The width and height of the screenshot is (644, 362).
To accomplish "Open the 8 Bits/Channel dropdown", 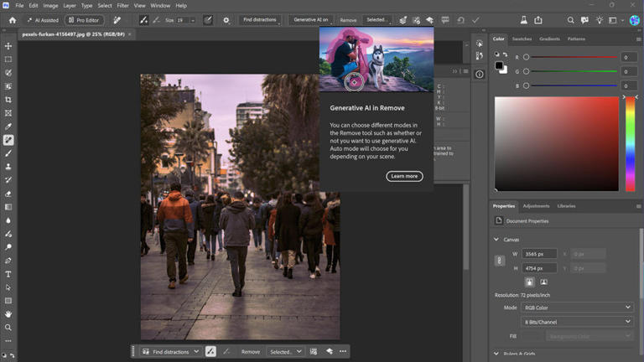I will tap(577, 322).
